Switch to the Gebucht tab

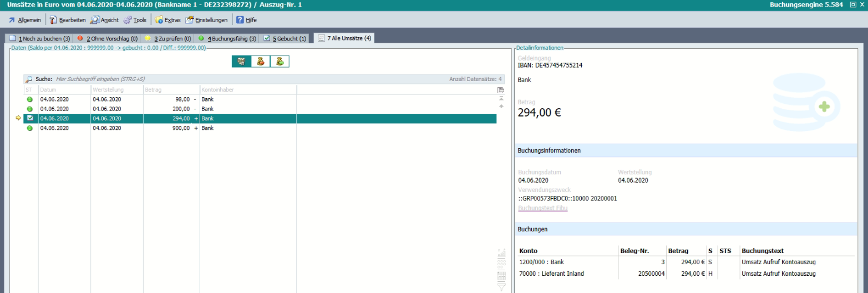285,39
